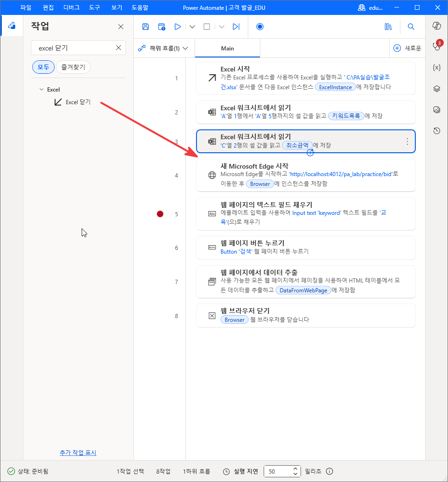This screenshot has width=448, height=482.
Task: Open the UI elements layers icon
Action: (437, 89)
